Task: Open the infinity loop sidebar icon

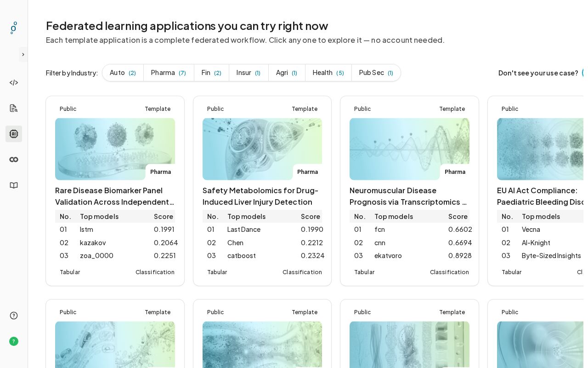Action: [14, 160]
